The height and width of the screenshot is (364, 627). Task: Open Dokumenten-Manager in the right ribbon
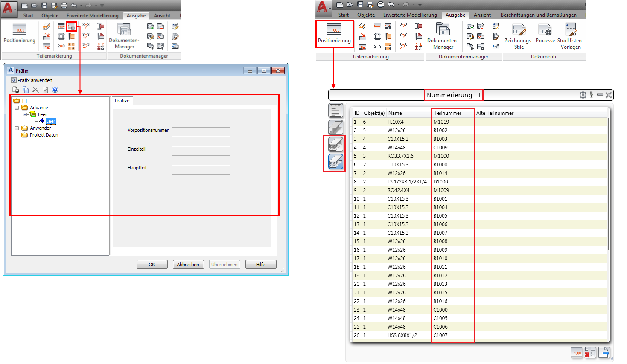tap(443, 36)
